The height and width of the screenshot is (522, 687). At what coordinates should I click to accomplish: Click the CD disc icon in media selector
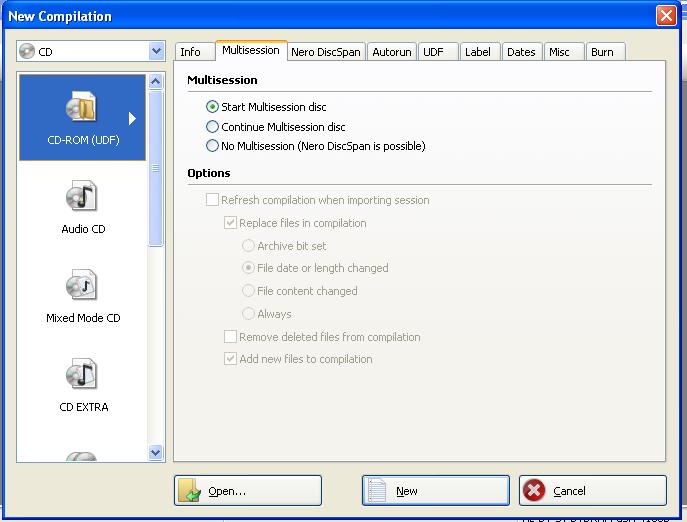[28, 51]
